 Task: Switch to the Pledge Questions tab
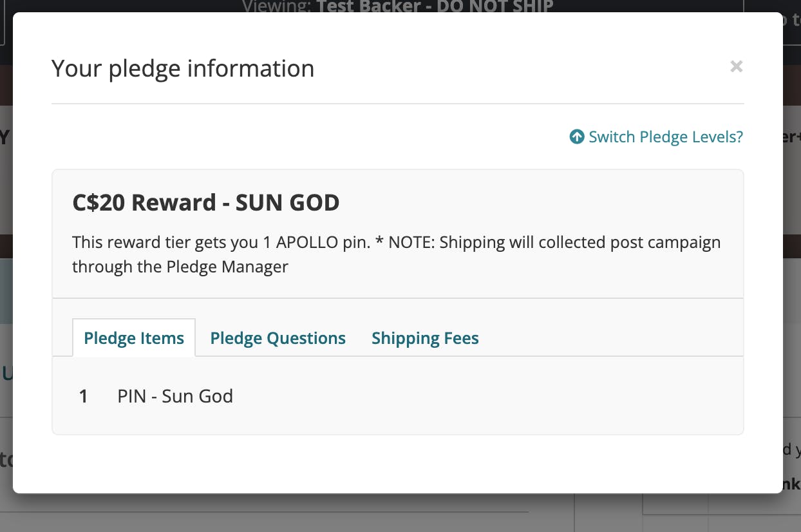pos(278,338)
